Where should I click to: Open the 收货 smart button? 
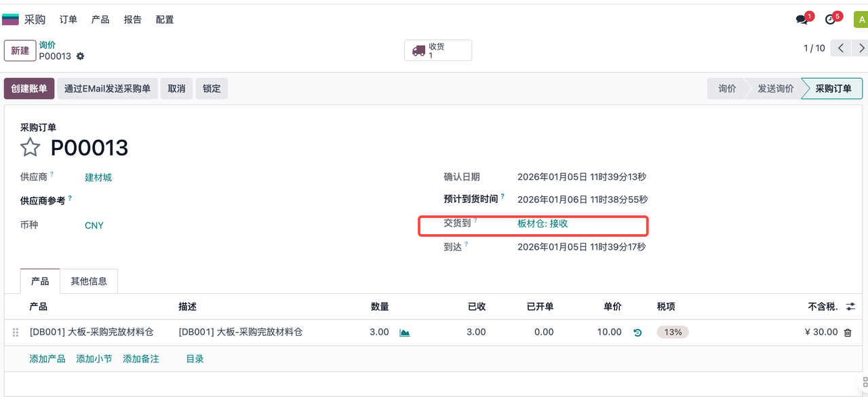click(x=438, y=50)
